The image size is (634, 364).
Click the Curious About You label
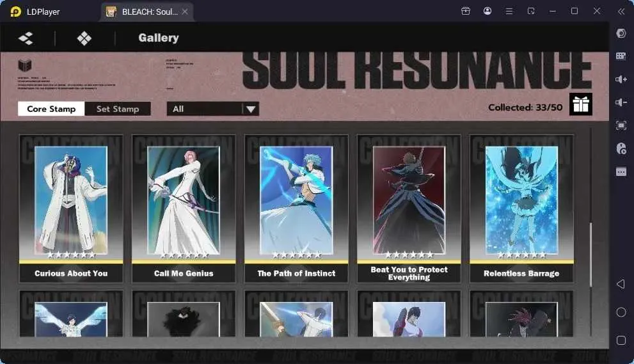(x=71, y=273)
